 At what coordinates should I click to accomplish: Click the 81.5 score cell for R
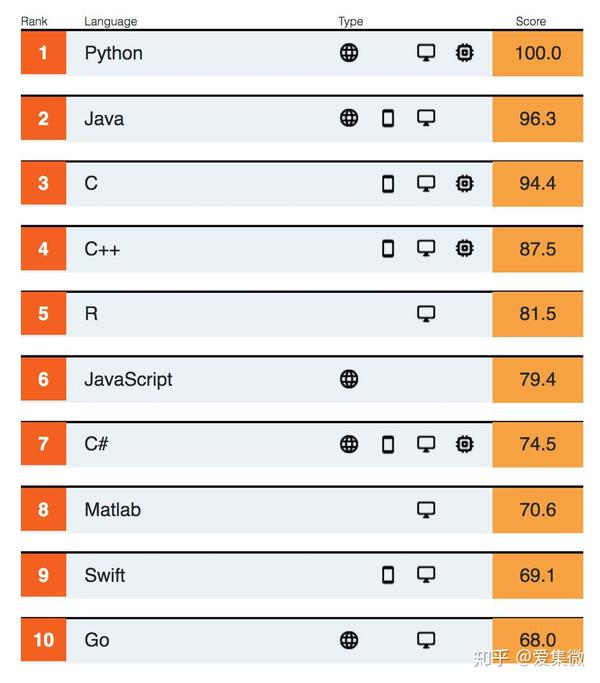(537, 314)
